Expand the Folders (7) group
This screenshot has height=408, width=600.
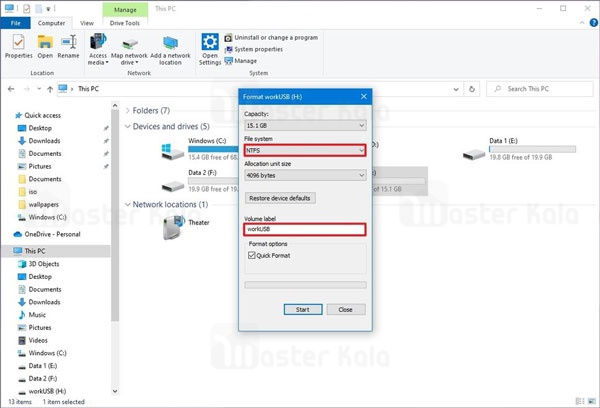tap(128, 111)
